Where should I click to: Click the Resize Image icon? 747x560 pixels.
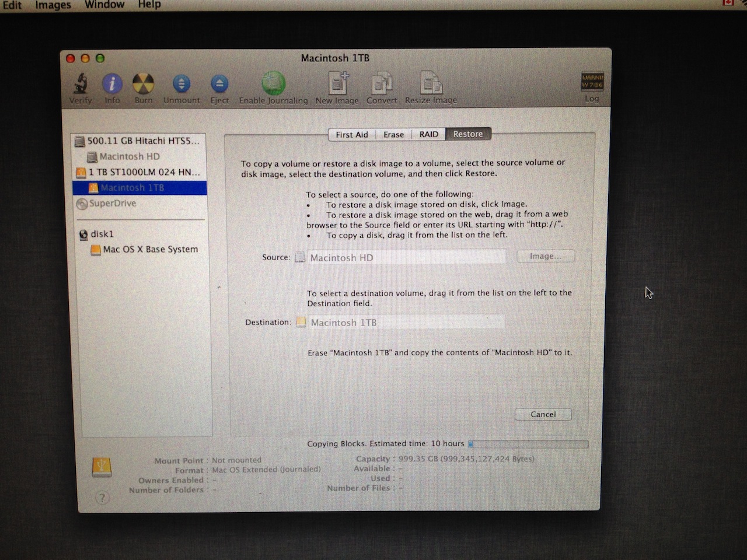[431, 83]
